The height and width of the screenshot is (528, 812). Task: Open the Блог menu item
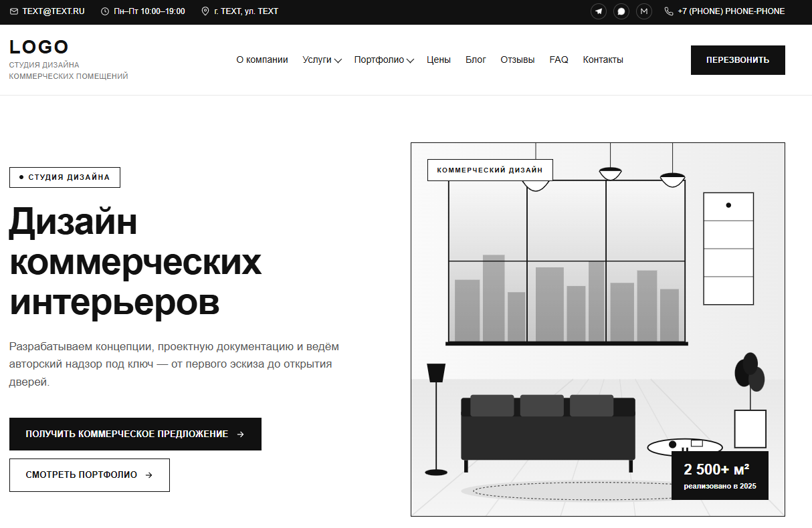point(476,59)
